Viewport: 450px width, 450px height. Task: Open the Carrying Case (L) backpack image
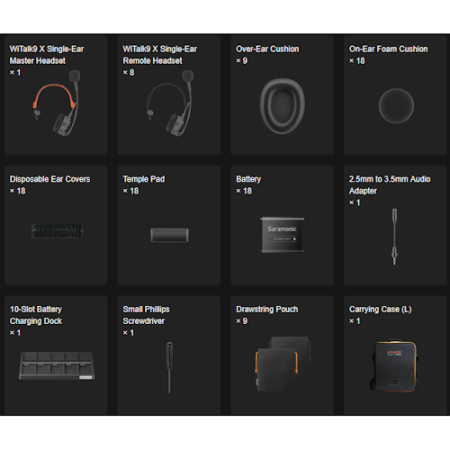[x=394, y=365]
